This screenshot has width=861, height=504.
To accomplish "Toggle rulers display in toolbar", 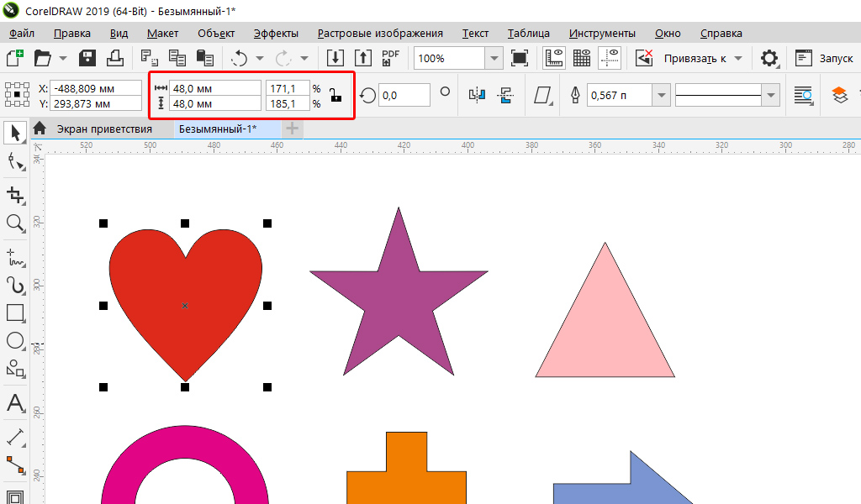I will pos(554,58).
